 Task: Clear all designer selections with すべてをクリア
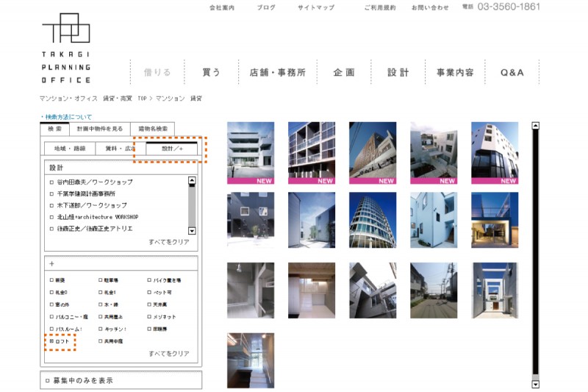point(169,242)
